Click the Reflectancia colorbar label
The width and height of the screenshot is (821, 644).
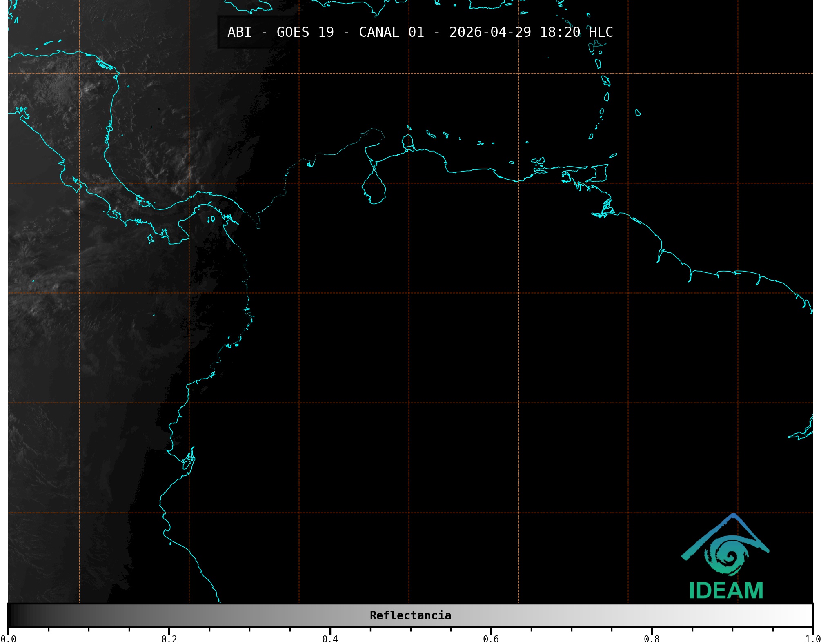click(x=410, y=615)
